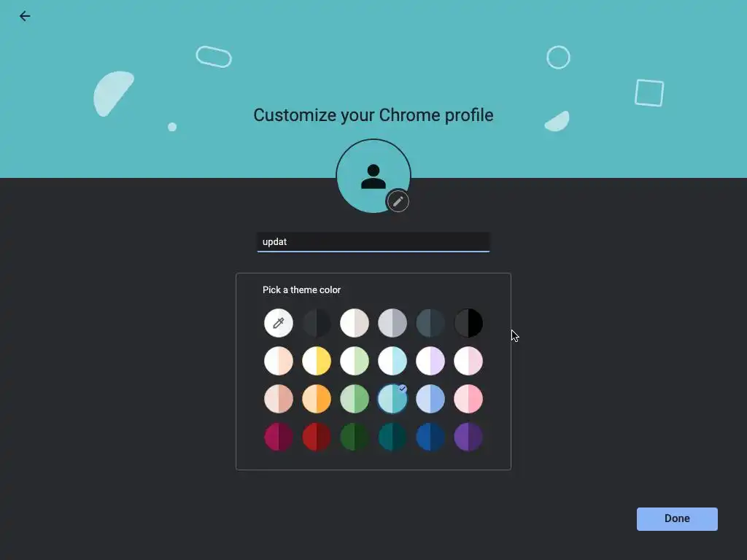Click the profile avatar picture
Image resolution: width=747 pixels, height=560 pixels.
373,176
